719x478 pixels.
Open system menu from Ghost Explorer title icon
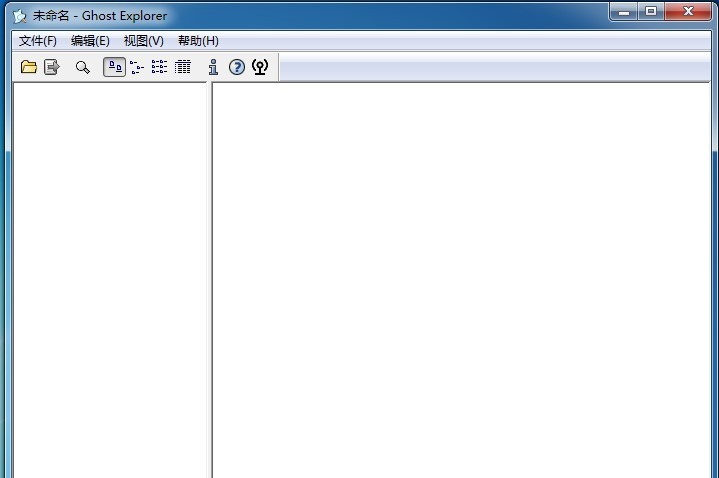tap(20, 16)
